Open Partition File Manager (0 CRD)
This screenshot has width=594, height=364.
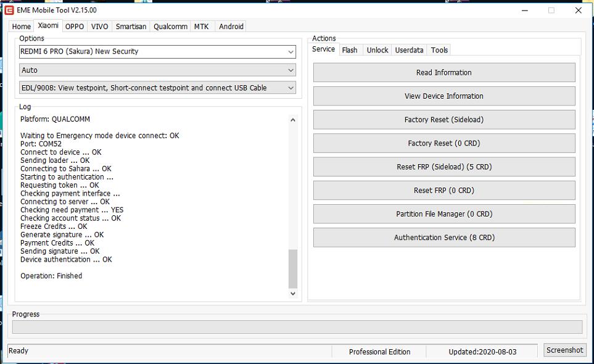coord(444,214)
